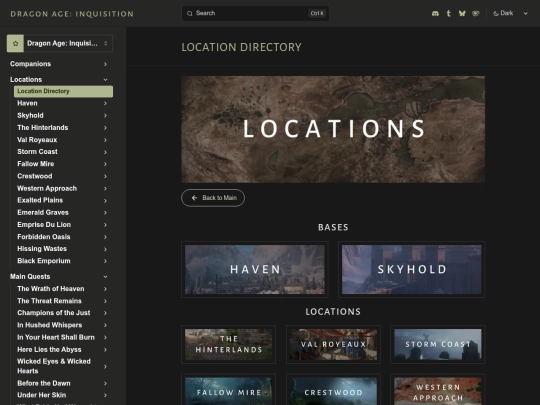
Task: Open the Dark theme dropdown
Action: [x=510, y=13]
